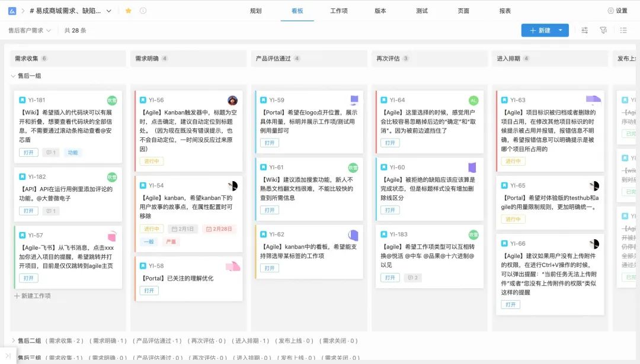Switch to the 工作项 tab
This screenshot has width=640, height=364.
[339, 11]
